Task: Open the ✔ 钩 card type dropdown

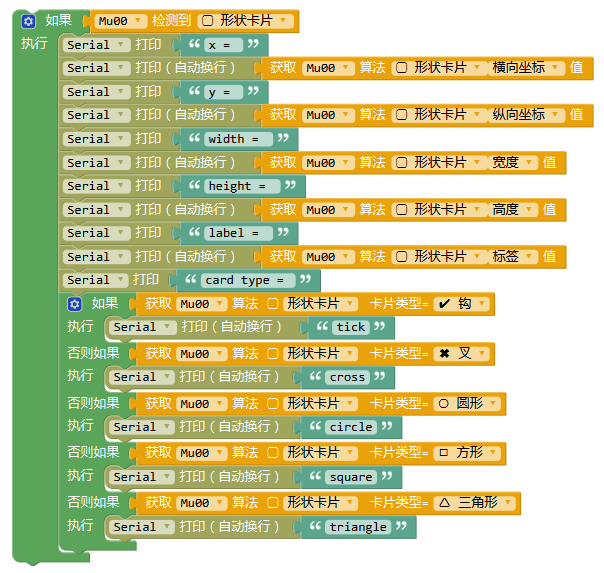Action: tap(461, 304)
